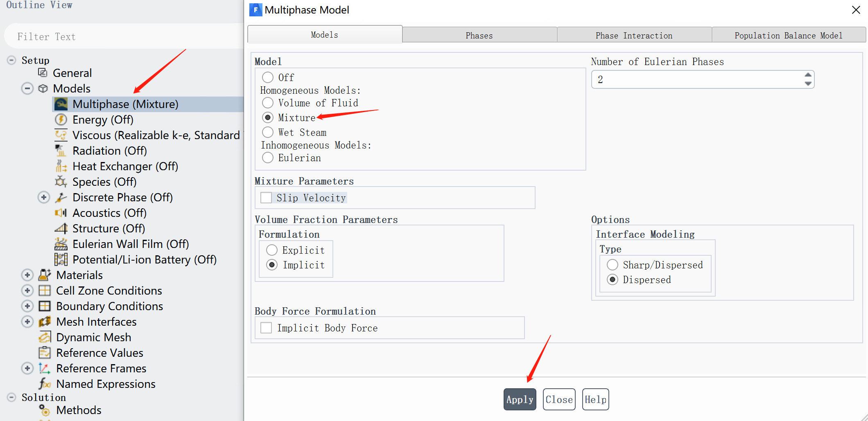Click the Heat Exchanger icon
Viewport: 868px width, 421px height.
61,167
